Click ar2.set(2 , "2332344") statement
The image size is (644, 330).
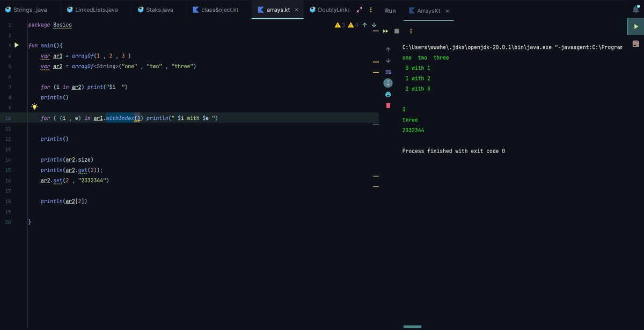[75, 181]
